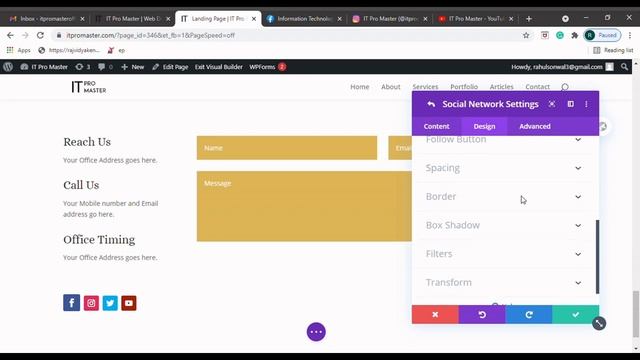Click the Facebook social icon on page
Image resolution: width=640 pixels, height=360 pixels.
click(x=71, y=303)
